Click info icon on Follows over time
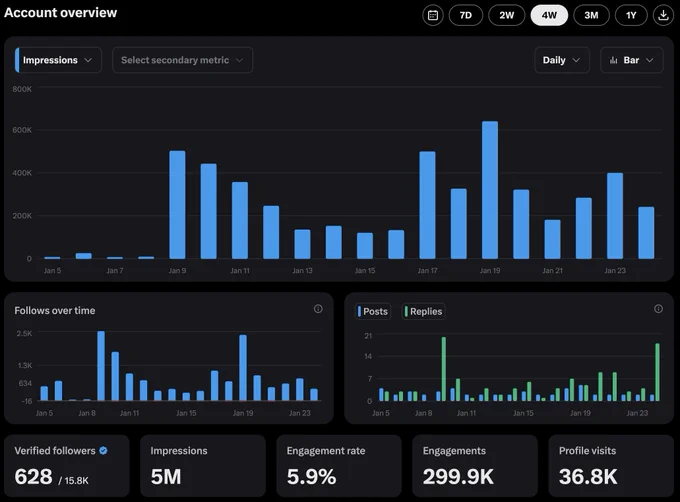680x502 pixels. [318, 309]
